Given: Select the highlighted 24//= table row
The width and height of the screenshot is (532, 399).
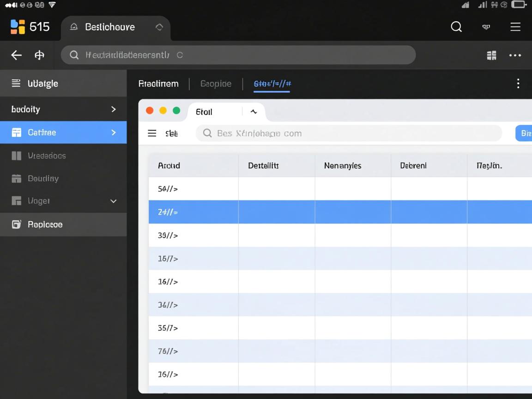Looking at the screenshot, I should (x=340, y=212).
